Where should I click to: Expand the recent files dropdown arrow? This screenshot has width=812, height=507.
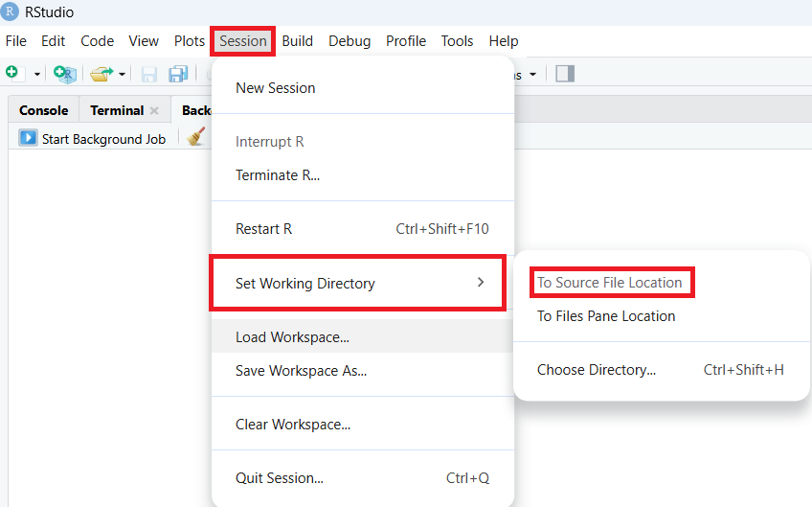click(x=122, y=74)
